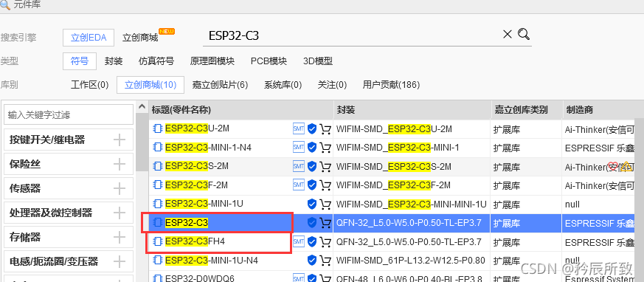Viewport: 644px width, 282px height.
Task: Select 立创EDA search engine
Action: pyautogui.click(x=89, y=38)
